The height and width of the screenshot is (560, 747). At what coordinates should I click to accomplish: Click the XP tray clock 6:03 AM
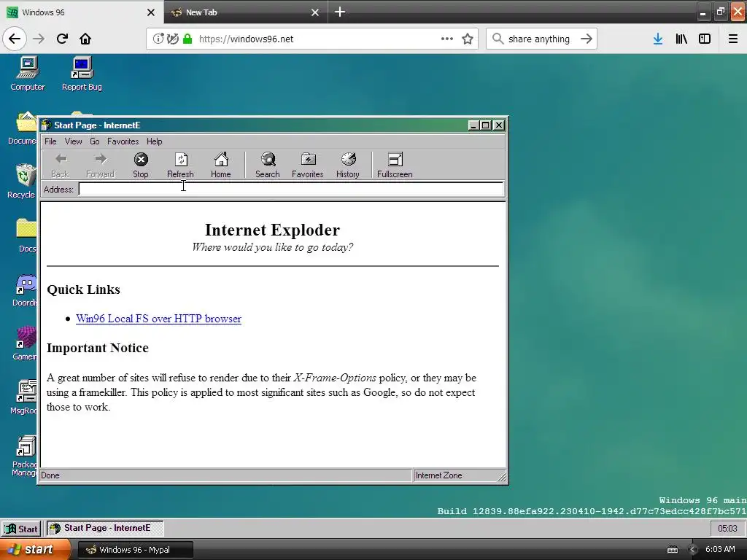tap(720, 550)
